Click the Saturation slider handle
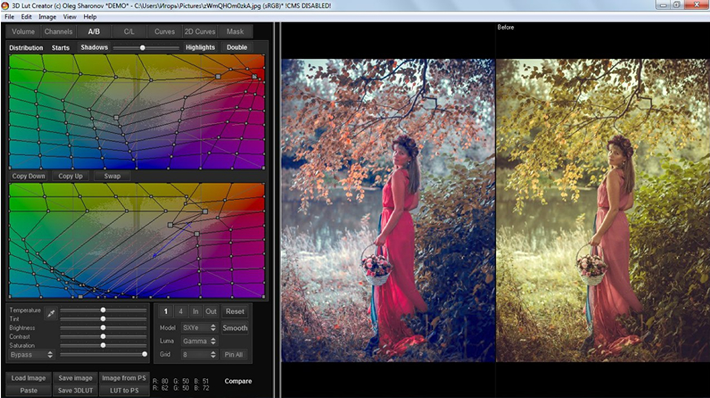Screen dimensions: 710x398 click(103, 345)
